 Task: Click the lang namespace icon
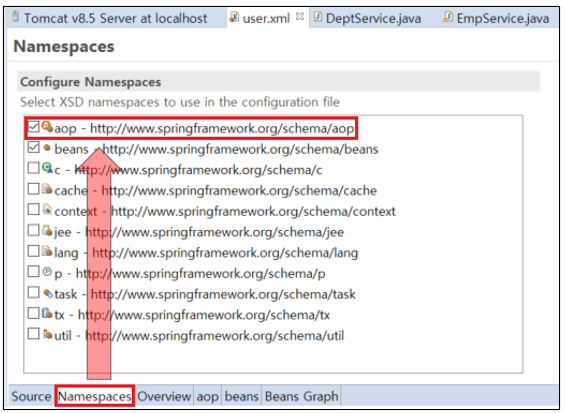click(47, 251)
